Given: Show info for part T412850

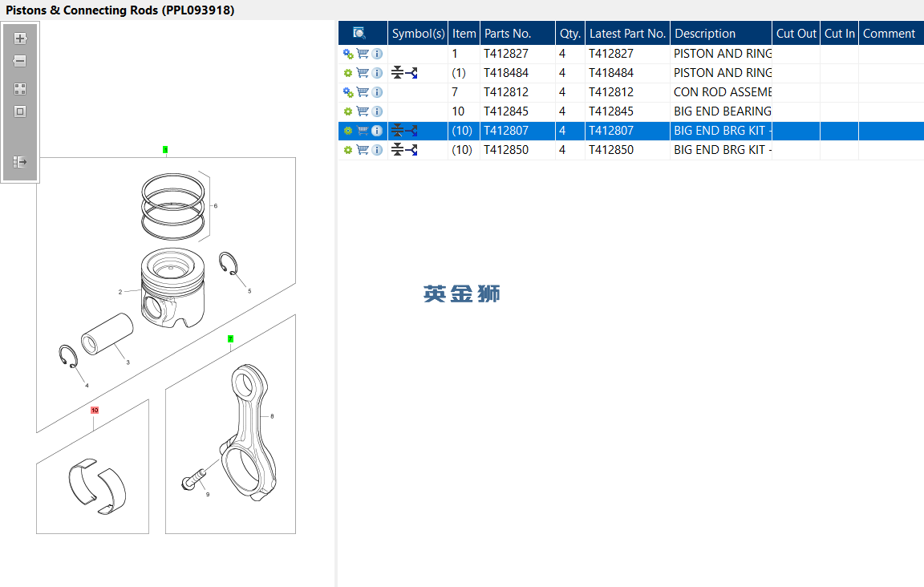Looking at the screenshot, I should point(377,150).
